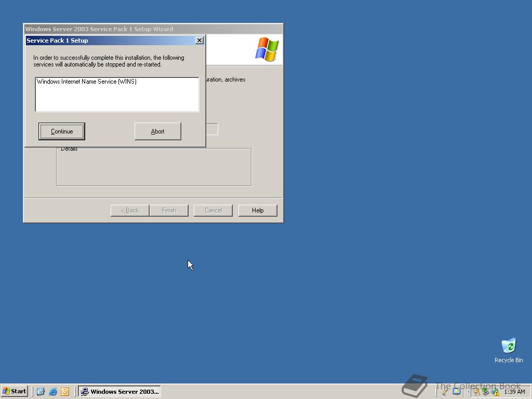This screenshot has width=532, height=399.
Task: Open the Start menu
Action: tap(14, 391)
